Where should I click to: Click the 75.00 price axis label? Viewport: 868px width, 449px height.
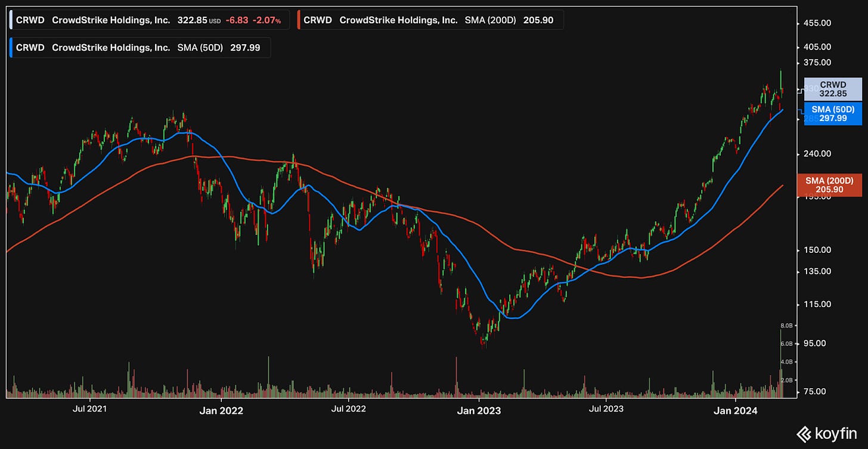click(x=816, y=392)
